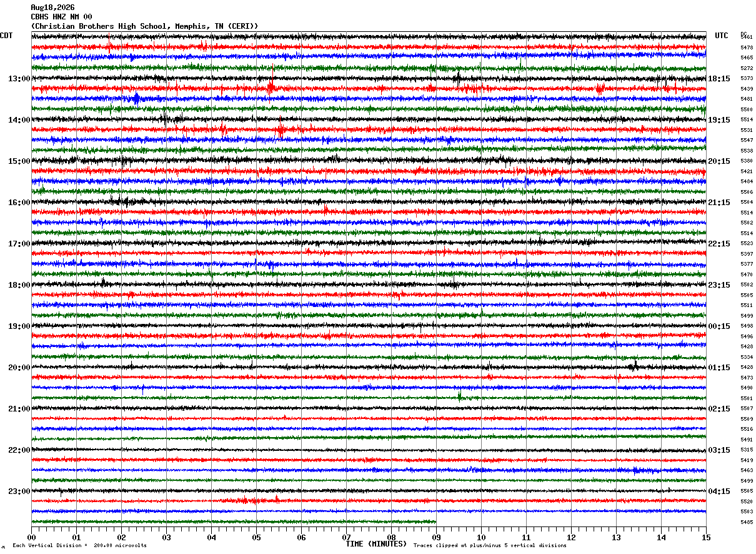Click the '15:00' CDT time label
This screenshot has height=554, width=756.
19,161
